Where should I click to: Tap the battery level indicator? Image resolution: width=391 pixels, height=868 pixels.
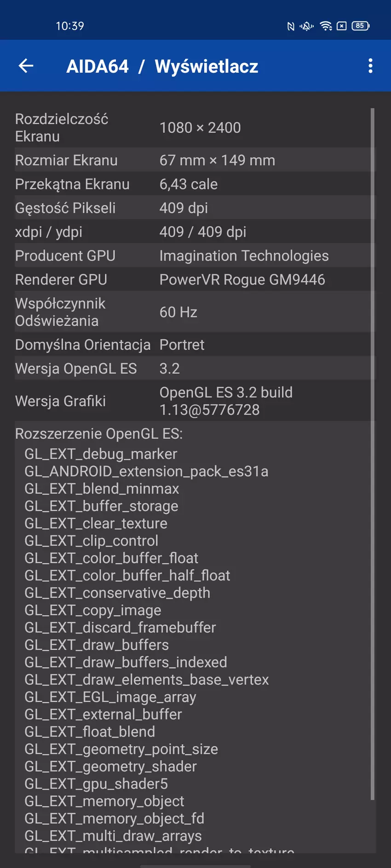pos(360,26)
